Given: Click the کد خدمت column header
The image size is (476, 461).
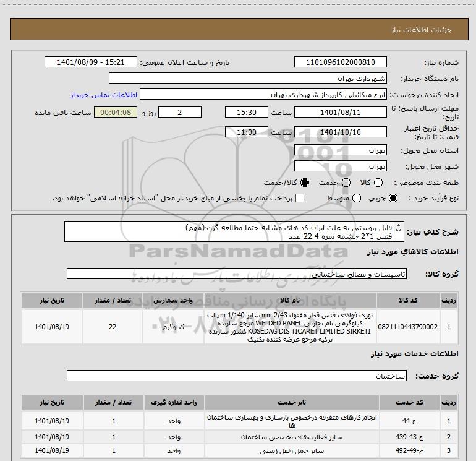Looking at the screenshot, I should pyautogui.click(x=409, y=402).
